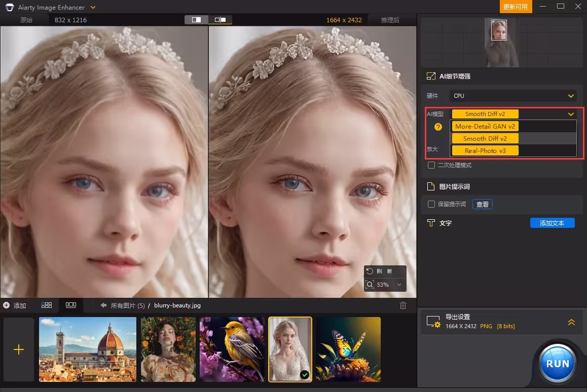Select the woman among flowers thumbnail
587x392 pixels.
click(x=168, y=349)
